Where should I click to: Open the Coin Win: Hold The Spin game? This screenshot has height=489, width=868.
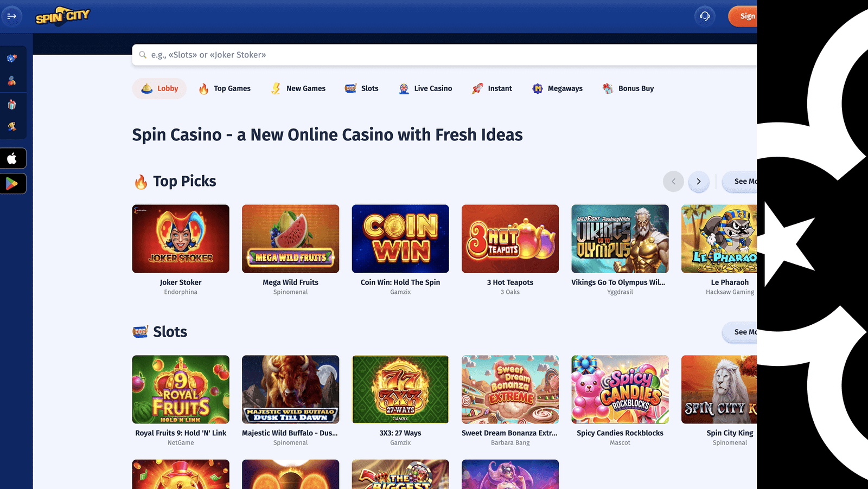coord(400,239)
